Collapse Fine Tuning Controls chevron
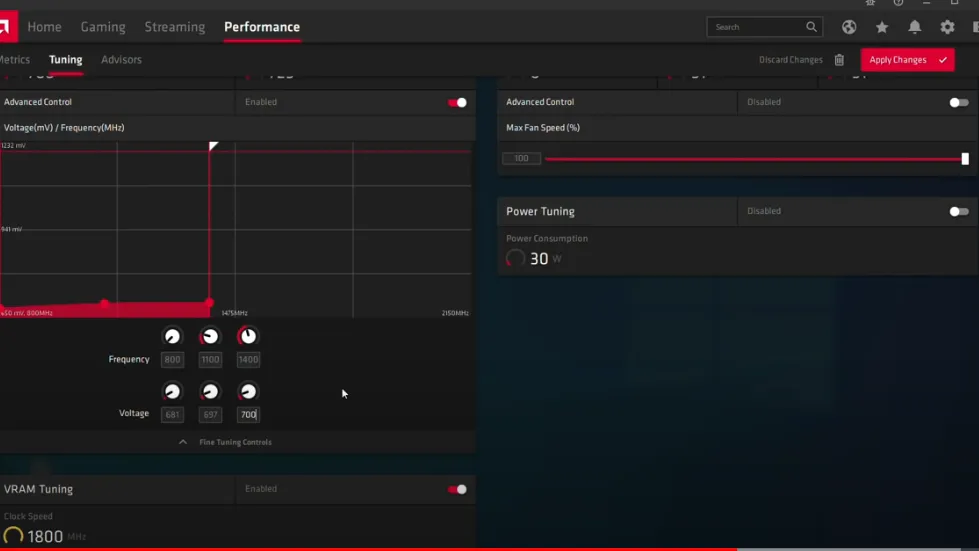This screenshot has width=979, height=551. point(183,442)
